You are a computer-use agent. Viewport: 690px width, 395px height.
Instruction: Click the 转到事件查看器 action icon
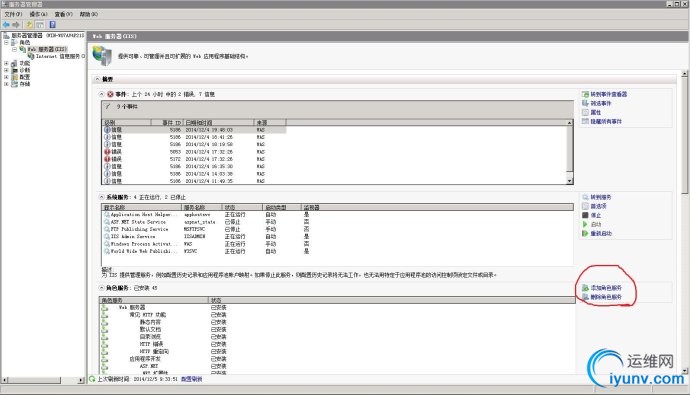coord(585,94)
